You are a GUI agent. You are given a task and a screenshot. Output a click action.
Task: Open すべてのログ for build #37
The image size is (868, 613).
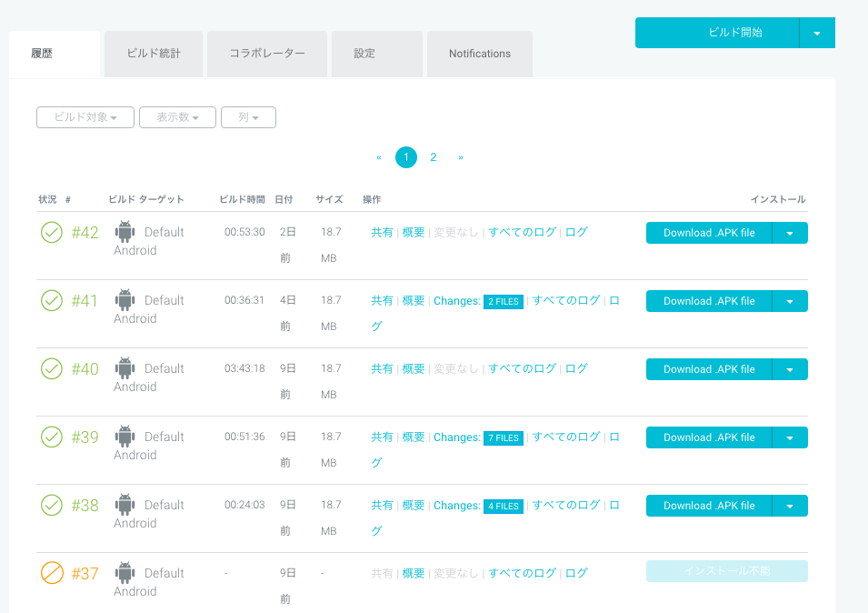coord(522,573)
